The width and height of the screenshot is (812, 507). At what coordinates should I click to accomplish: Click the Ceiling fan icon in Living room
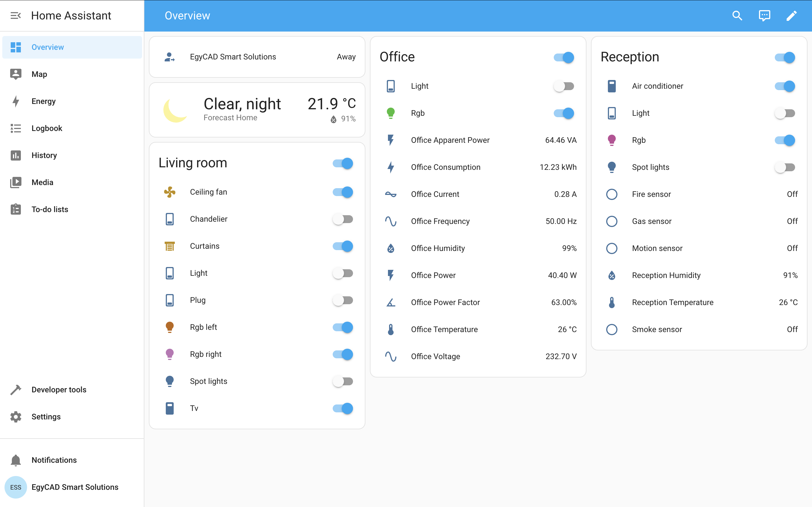click(x=170, y=192)
